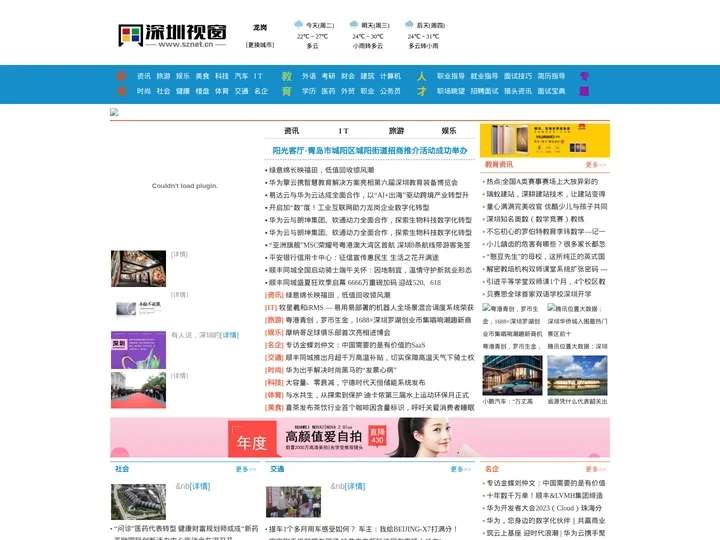Switch to the I T tab above headlines

(343, 131)
